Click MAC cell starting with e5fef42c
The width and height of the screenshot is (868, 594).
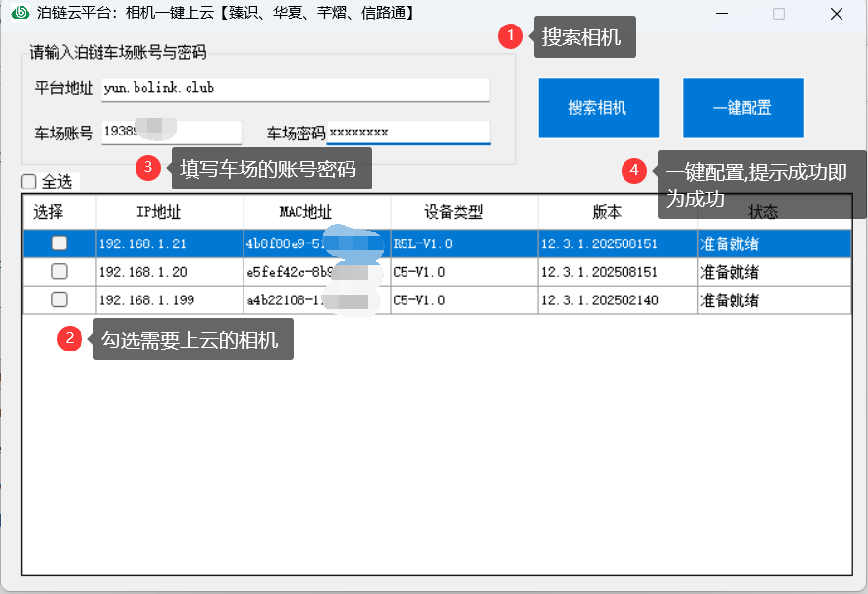click(317, 272)
